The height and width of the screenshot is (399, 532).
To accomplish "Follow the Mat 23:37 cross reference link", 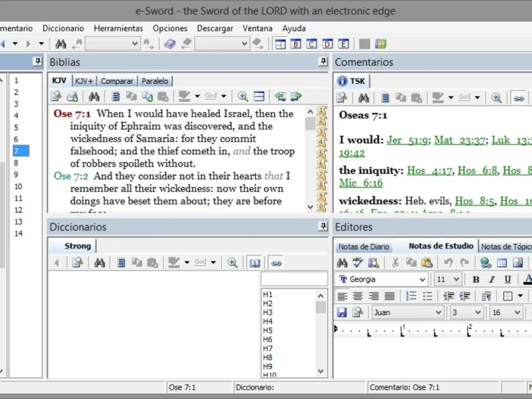I will click(x=460, y=140).
